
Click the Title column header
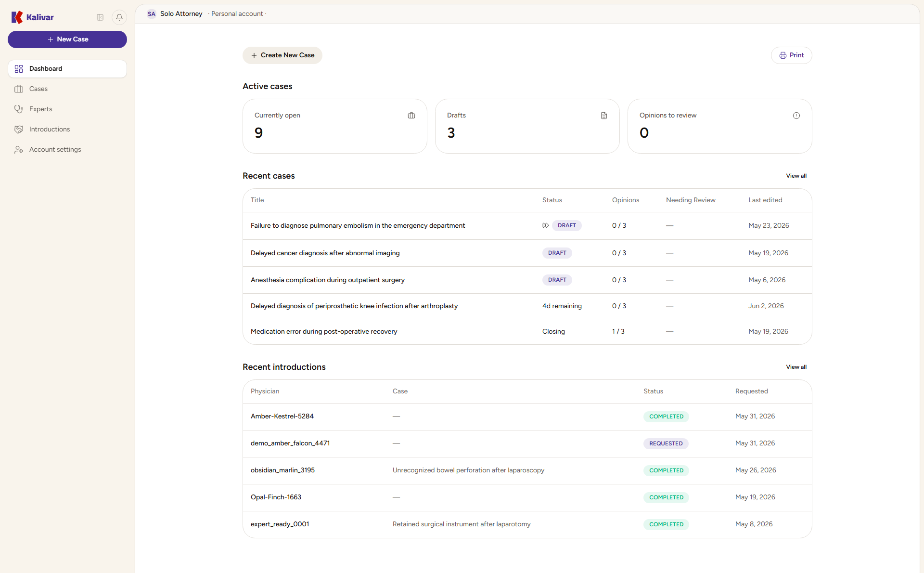click(257, 200)
